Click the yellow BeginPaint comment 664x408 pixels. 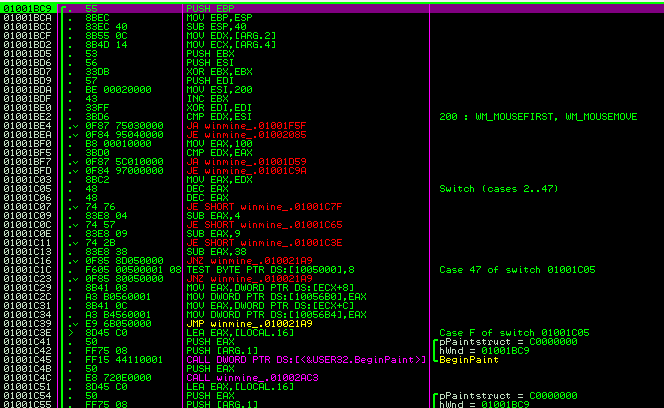469,360
